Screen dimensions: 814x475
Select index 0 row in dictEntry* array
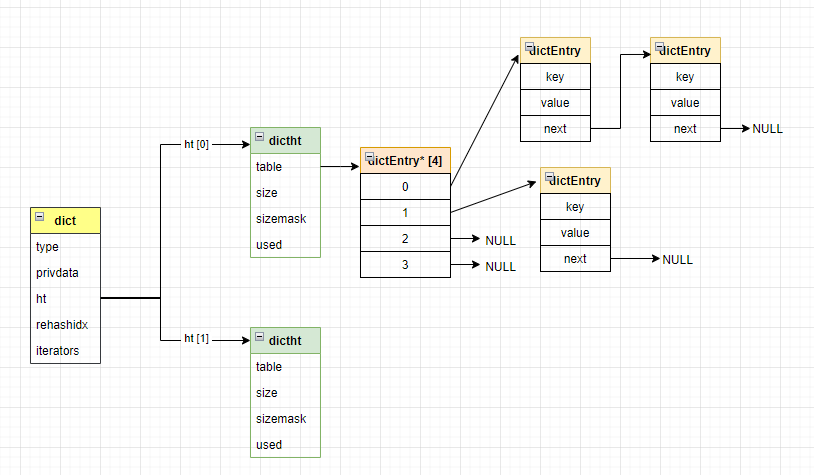[x=405, y=187]
